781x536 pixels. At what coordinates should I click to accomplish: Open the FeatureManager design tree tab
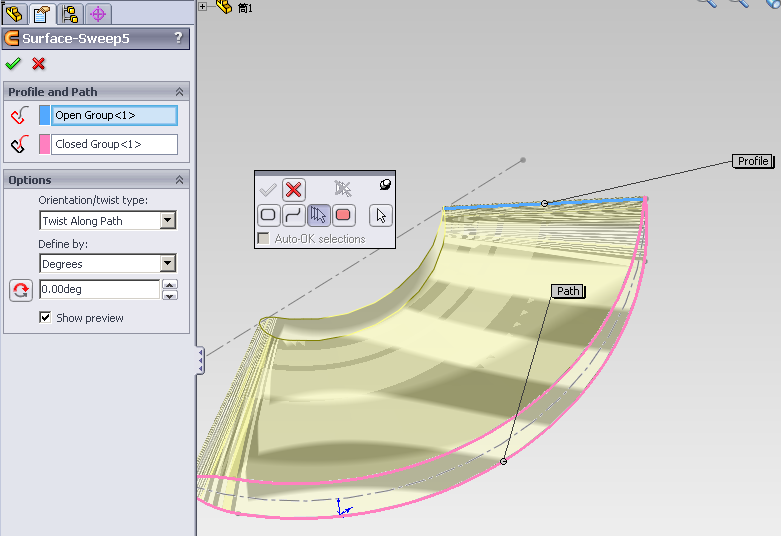click(x=14, y=13)
